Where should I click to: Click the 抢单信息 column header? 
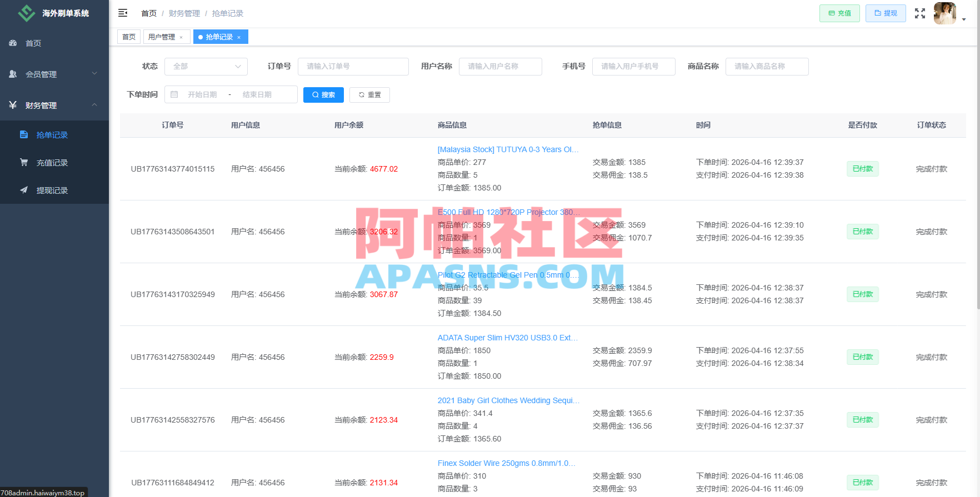tap(607, 125)
